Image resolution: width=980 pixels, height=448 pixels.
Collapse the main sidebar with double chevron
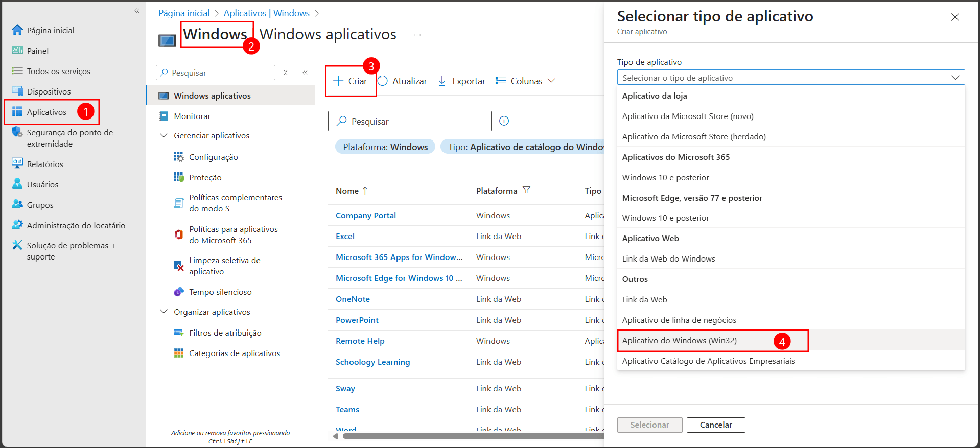pyautogui.click(x=137, y=11)
